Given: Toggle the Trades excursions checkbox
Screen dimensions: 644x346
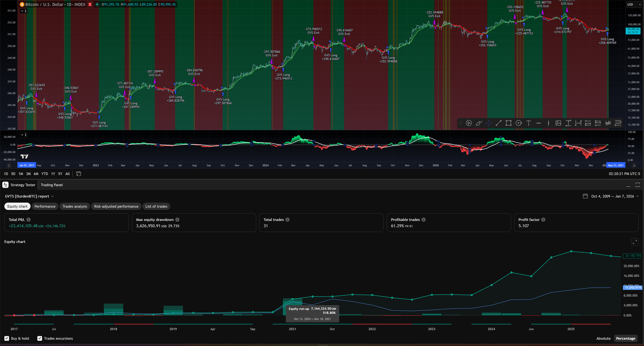Looking at the screenshot, I should (40, 338).
